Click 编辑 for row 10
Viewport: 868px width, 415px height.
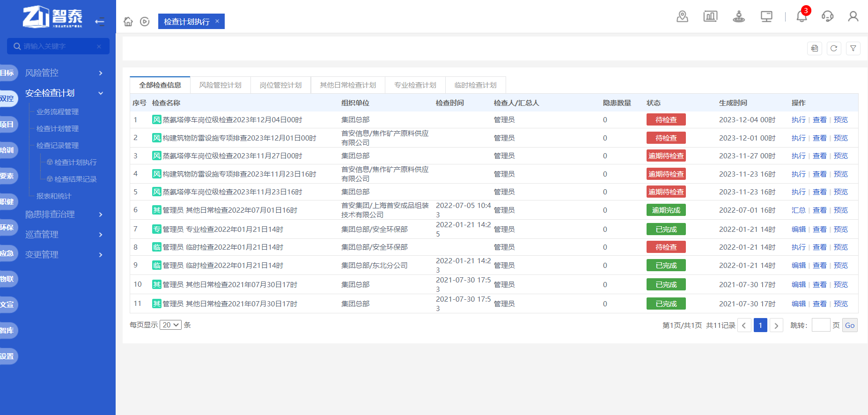pos(799,284)
